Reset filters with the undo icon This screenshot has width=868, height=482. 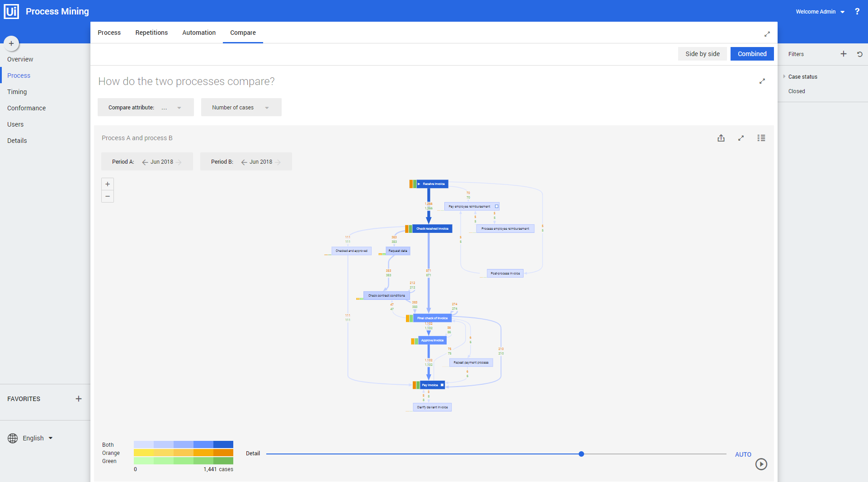click(x=860, y=54)
